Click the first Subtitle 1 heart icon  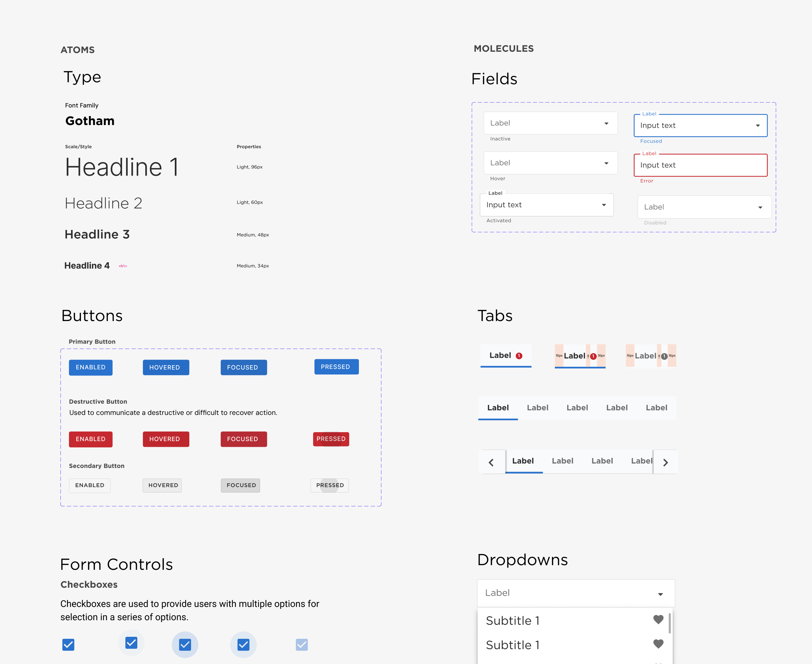point(658,619)
